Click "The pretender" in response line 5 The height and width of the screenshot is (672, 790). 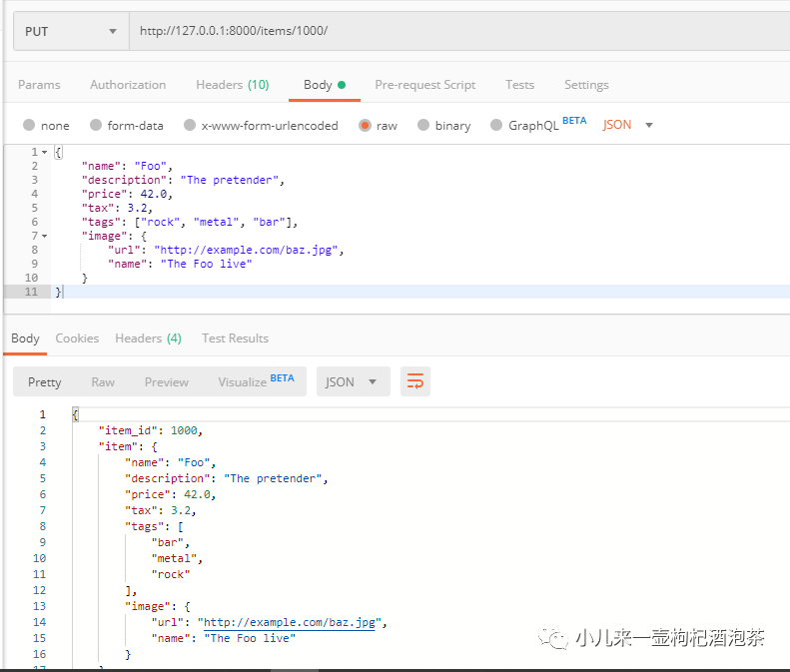273,478
